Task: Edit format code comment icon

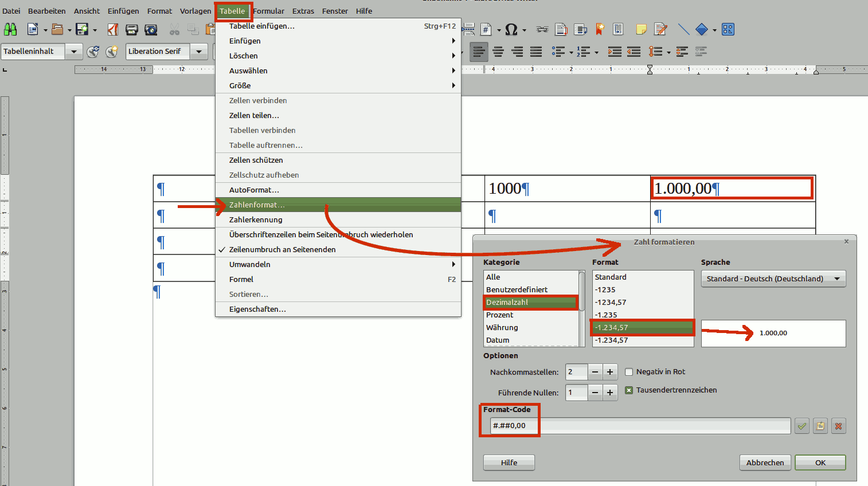Action: pyautogui.click(x=820, y=426)
